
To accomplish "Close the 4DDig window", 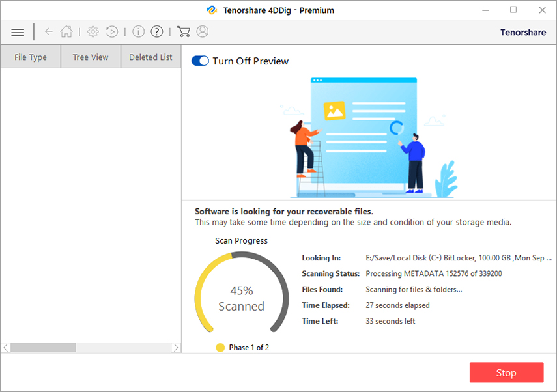I will (x=542, y=10).
